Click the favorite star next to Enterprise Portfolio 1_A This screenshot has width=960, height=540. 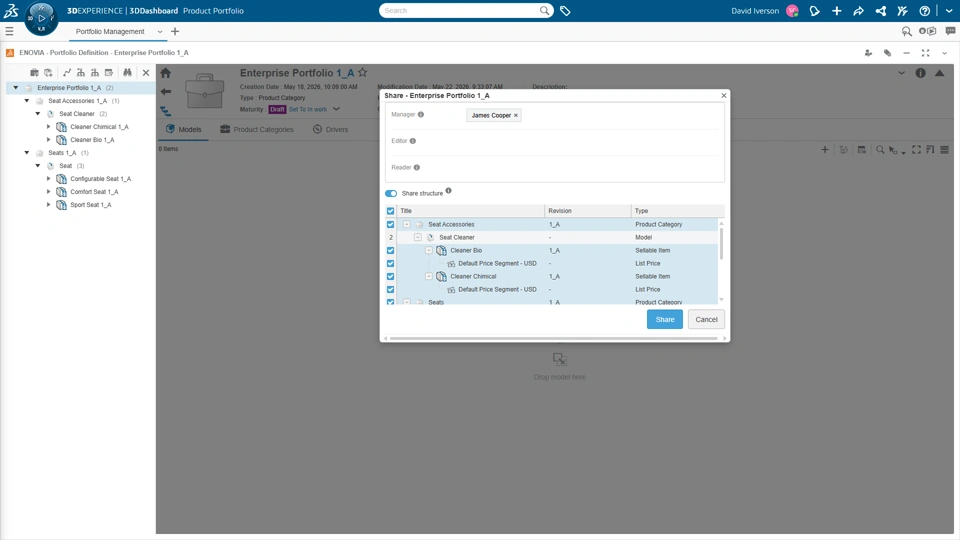[362, 72]
